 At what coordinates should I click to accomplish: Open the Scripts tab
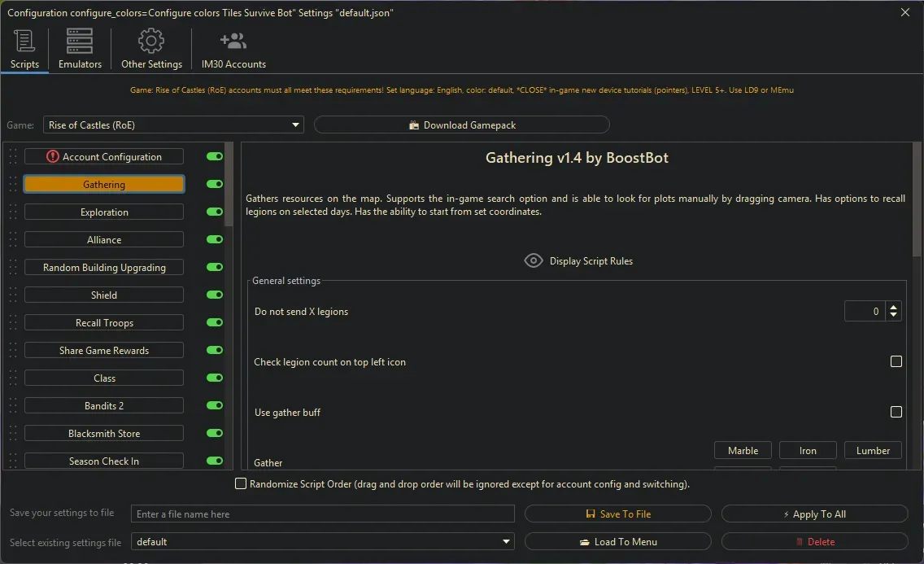coord(24,50)
